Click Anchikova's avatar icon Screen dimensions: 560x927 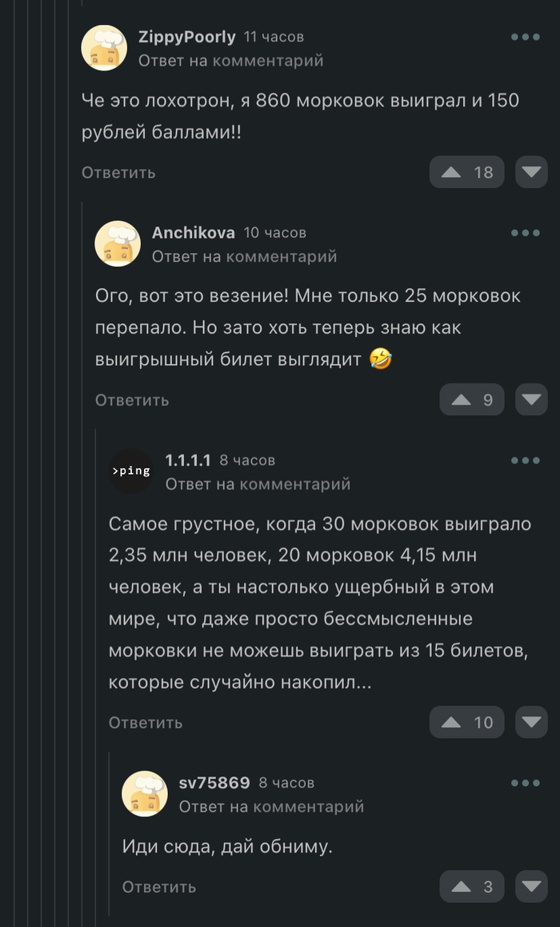tap(118, 243)
